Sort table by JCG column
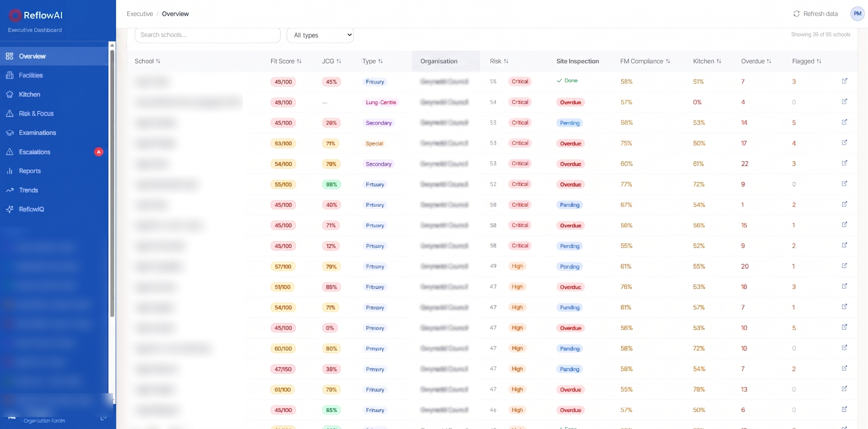868x429 pixels. pos(332,61)
